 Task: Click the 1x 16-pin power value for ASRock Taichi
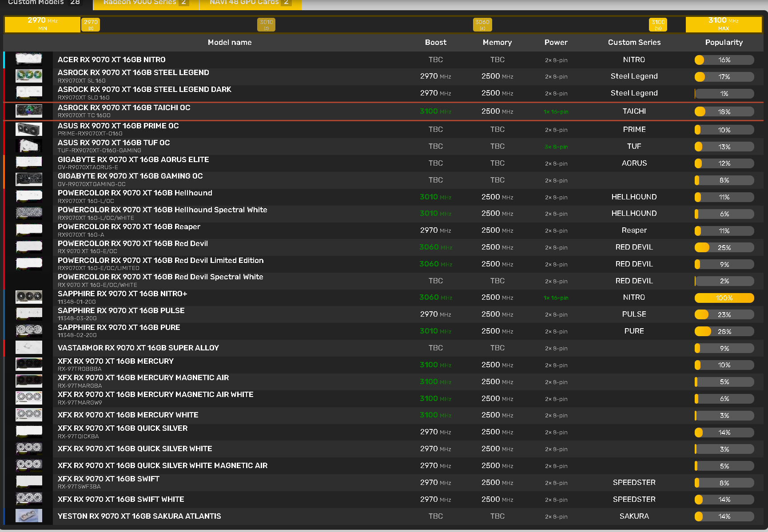click(556, 111)
